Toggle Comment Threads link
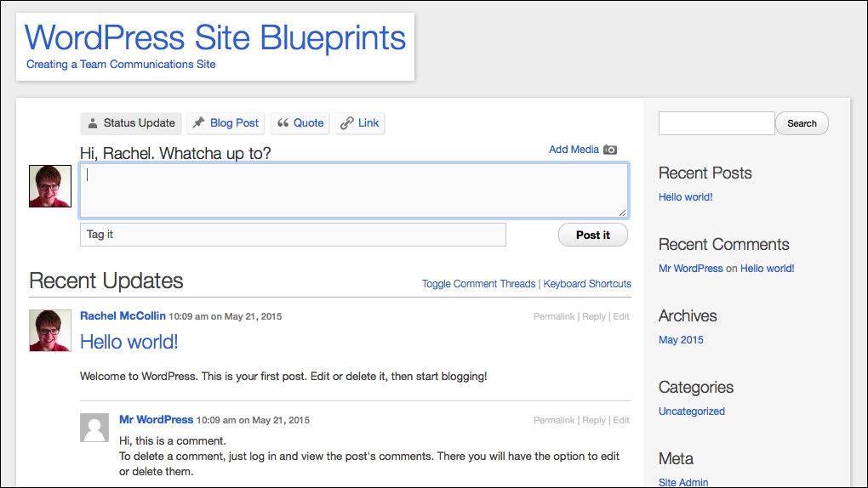 (478, 284)
